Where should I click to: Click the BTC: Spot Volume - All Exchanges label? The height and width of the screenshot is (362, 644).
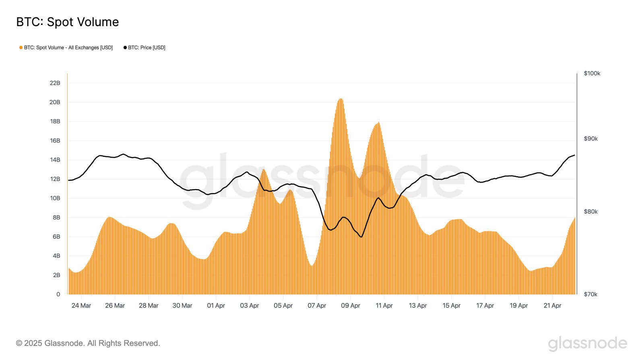tap(68, 47)
